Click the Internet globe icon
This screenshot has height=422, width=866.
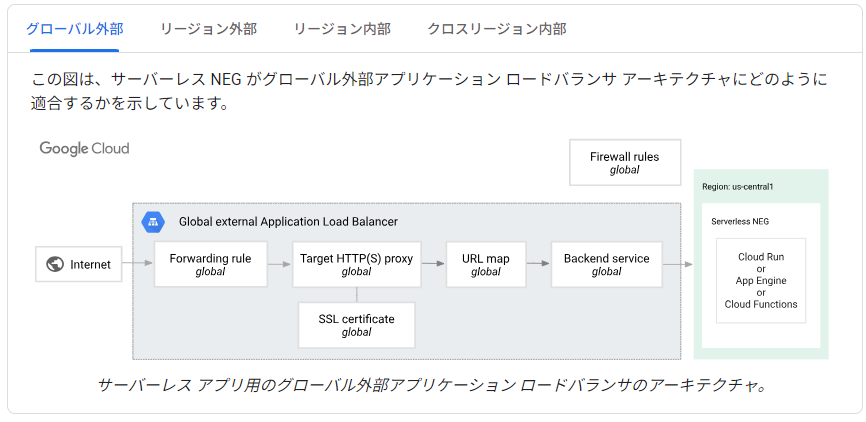click(55, 265)
